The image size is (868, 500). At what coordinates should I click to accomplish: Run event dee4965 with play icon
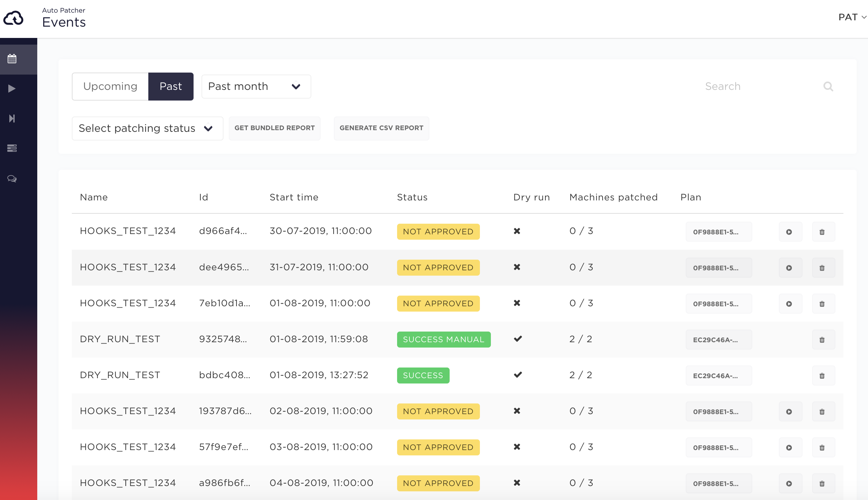pyautogui.click(x=790, y=268)
